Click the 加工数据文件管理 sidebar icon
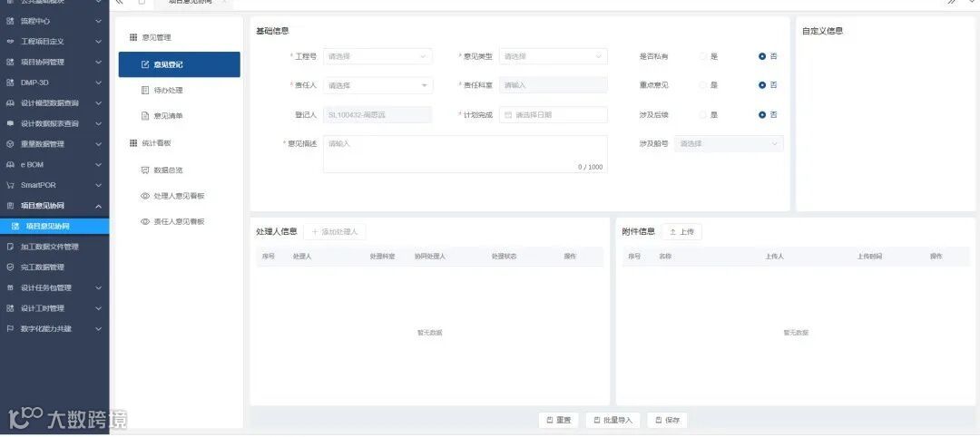 coord(10,247)
